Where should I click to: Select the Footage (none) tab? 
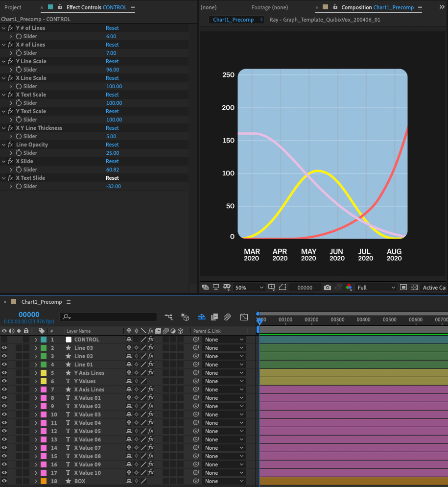269,7
